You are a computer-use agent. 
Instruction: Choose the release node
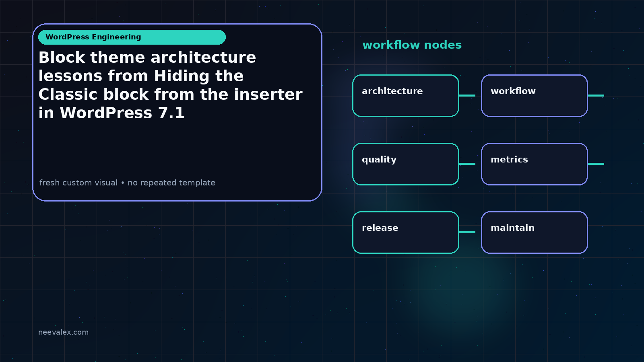point(406,232)
